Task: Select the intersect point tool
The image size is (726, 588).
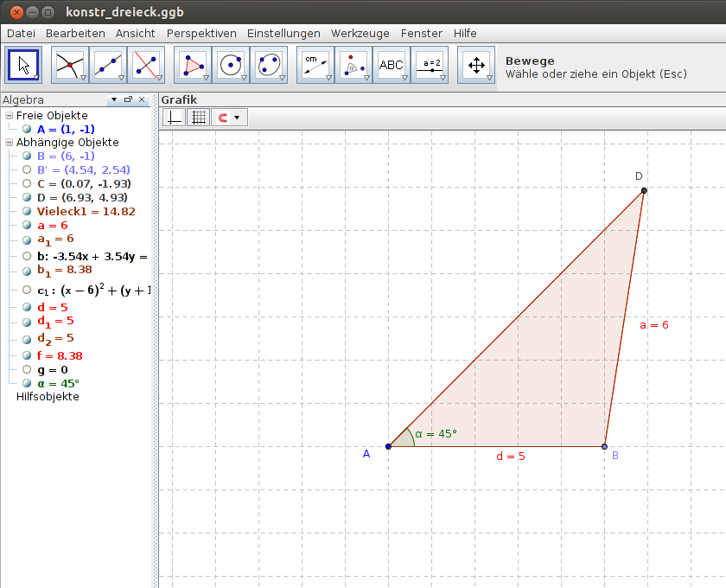Action: [70, 65]
